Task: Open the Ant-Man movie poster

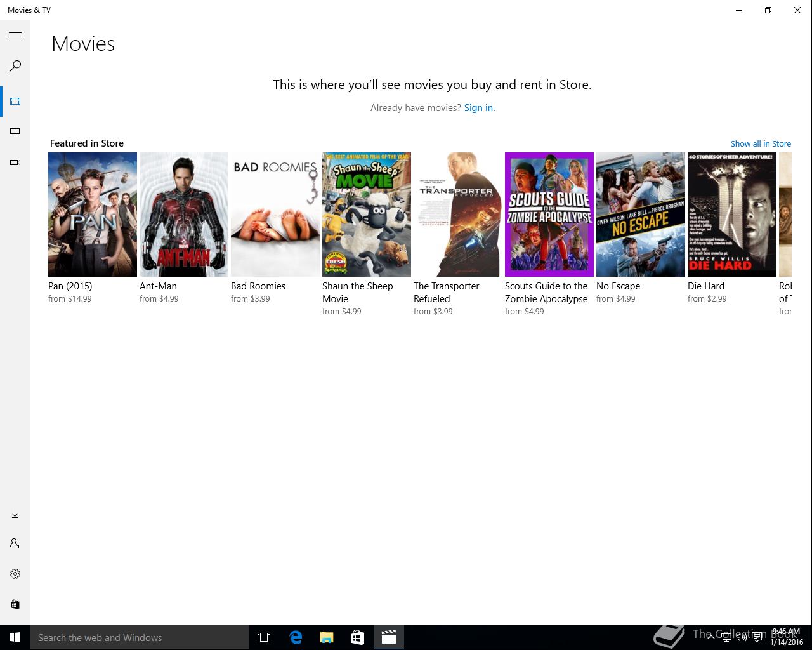Action: pos(184,215)
